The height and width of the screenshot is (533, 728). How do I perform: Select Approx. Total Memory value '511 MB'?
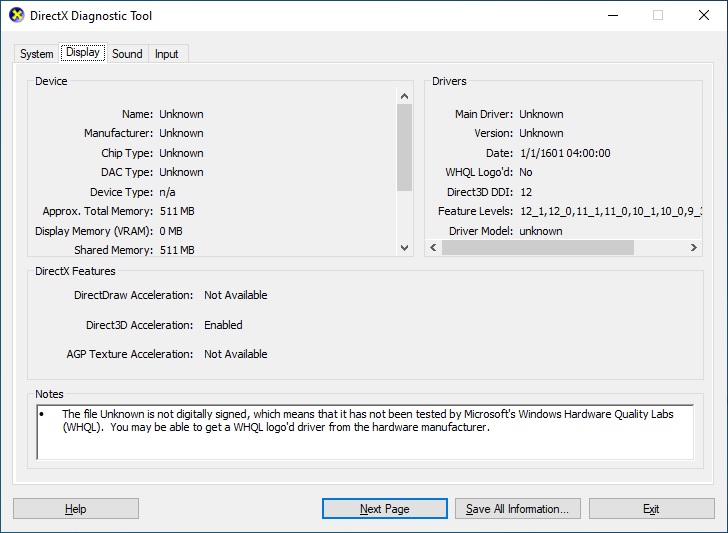point(177,211)
